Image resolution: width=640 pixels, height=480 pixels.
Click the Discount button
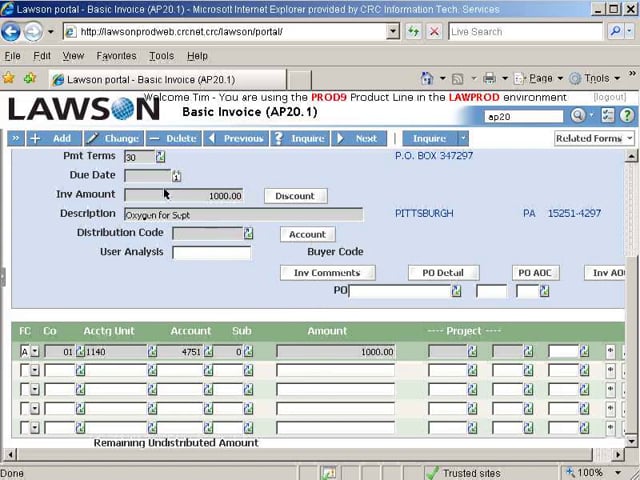coord(296,196)
